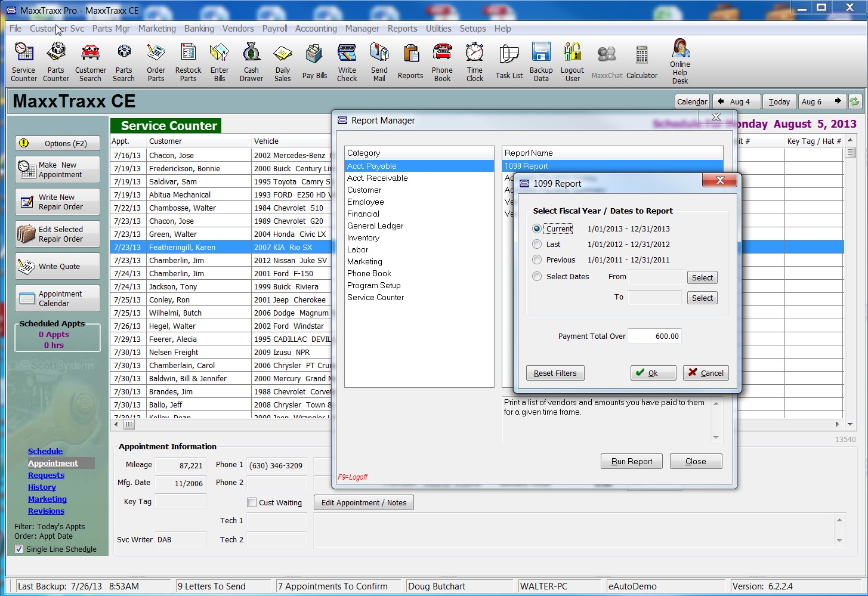The width and height of the screenshot is (868, 596).
Task: Open the Task List toolbar icon
Action: pos(509,62)
